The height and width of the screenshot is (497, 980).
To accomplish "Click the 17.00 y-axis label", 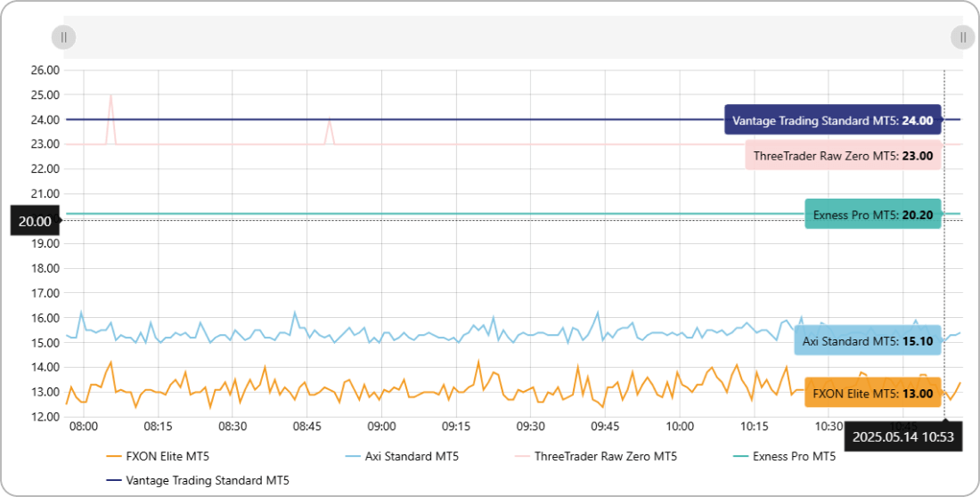I will coord(45,292).
